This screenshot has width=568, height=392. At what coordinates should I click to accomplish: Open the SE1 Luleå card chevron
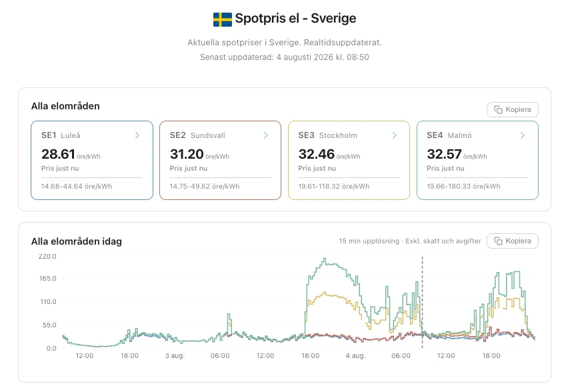point(137,135)
